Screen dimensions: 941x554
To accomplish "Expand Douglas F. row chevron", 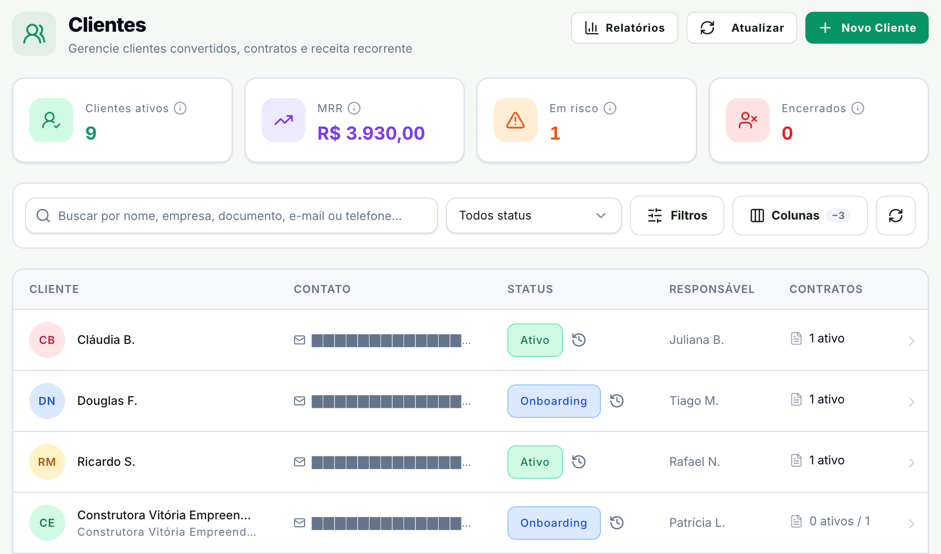I will click(911, 402).
